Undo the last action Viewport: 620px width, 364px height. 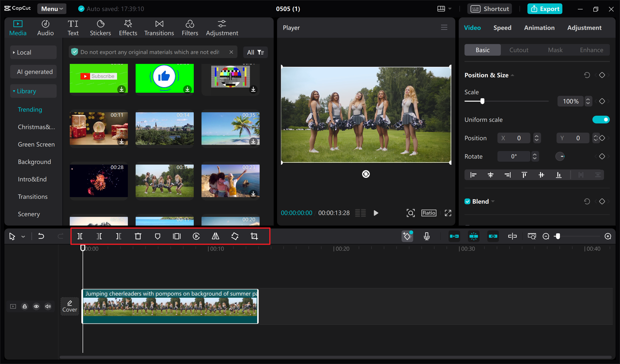(41, 236)
